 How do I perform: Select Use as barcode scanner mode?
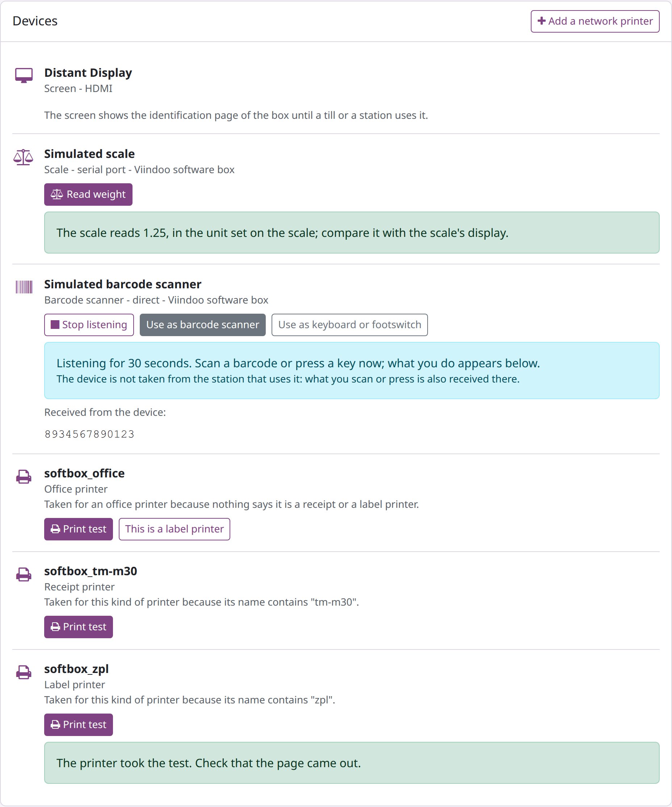202,325
